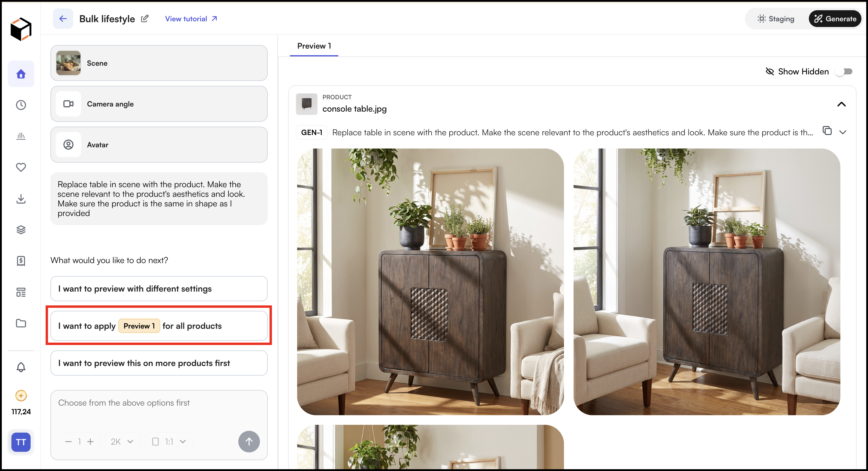Copy the GEN-1 prompt text
The image size is (868, 471).
(x=827, y=131)
